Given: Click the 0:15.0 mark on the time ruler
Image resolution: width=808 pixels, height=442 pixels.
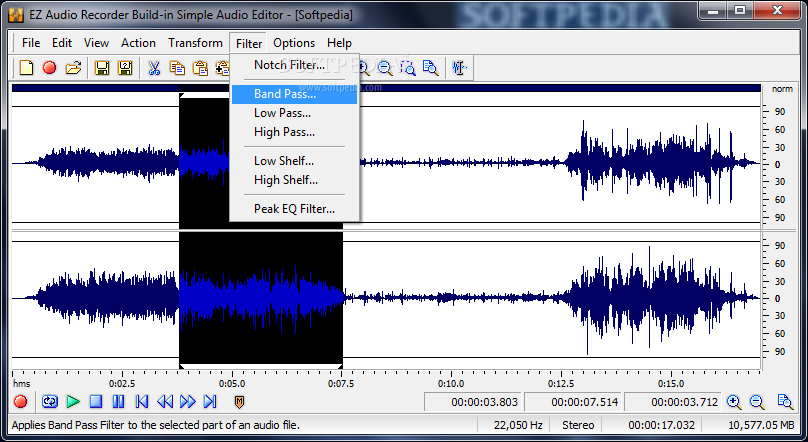Looking at the screenshot, I should tap(670, 383).
